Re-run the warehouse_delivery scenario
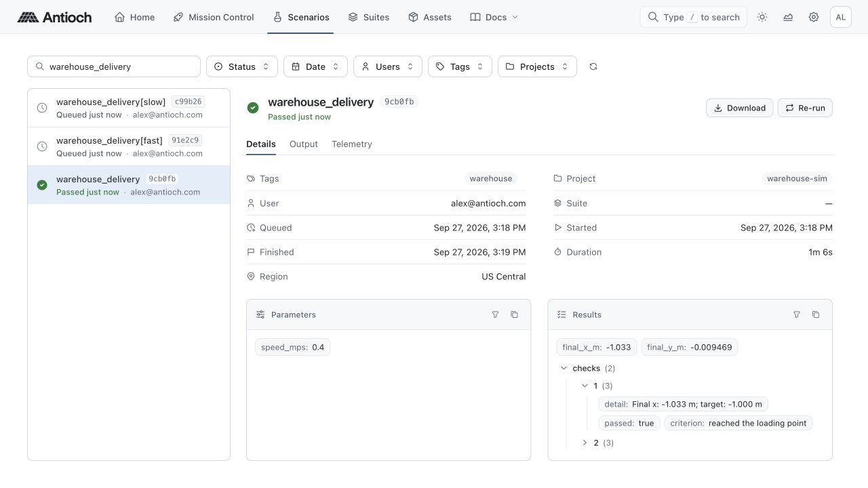The width and height of the screenshot is (868, 488). 805,108
